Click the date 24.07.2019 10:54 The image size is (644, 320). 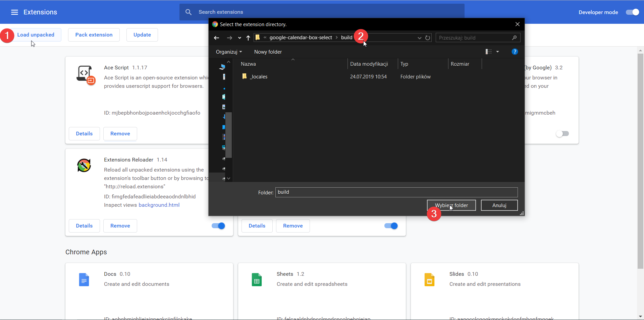click(368, 77)
